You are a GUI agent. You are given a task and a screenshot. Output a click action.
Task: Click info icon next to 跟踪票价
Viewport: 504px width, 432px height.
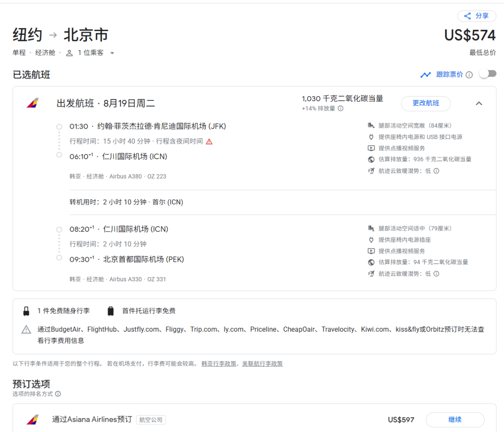click(469, 75)
